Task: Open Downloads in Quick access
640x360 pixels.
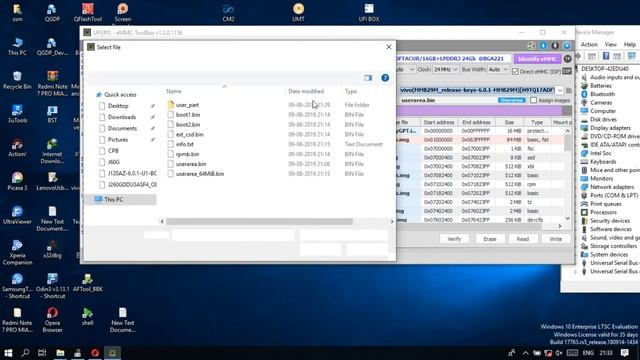Action: [122, 117]
